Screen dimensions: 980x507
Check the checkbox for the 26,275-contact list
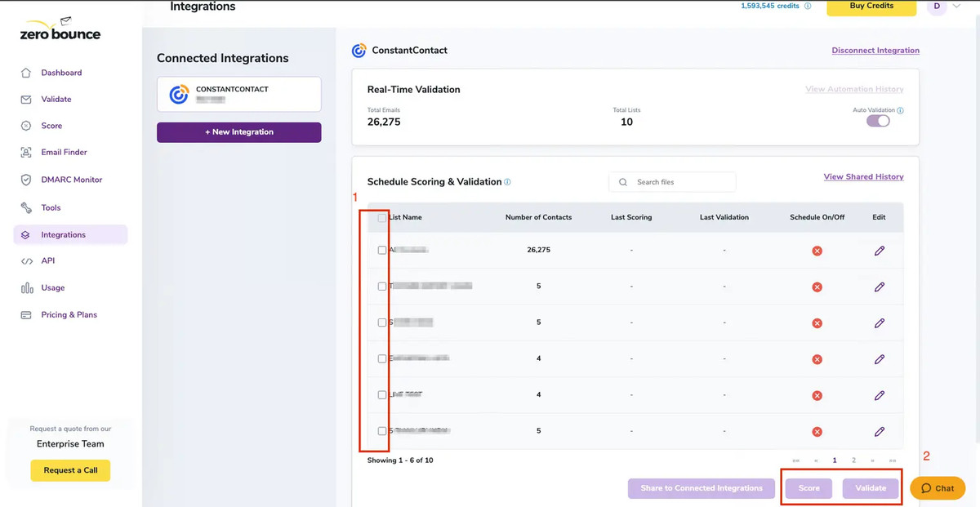click(x=381, y=250)
